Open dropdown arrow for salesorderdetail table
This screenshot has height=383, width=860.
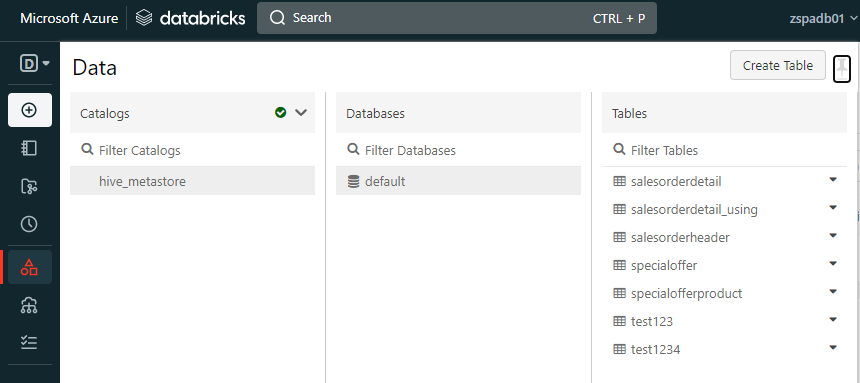click(833, 179)
